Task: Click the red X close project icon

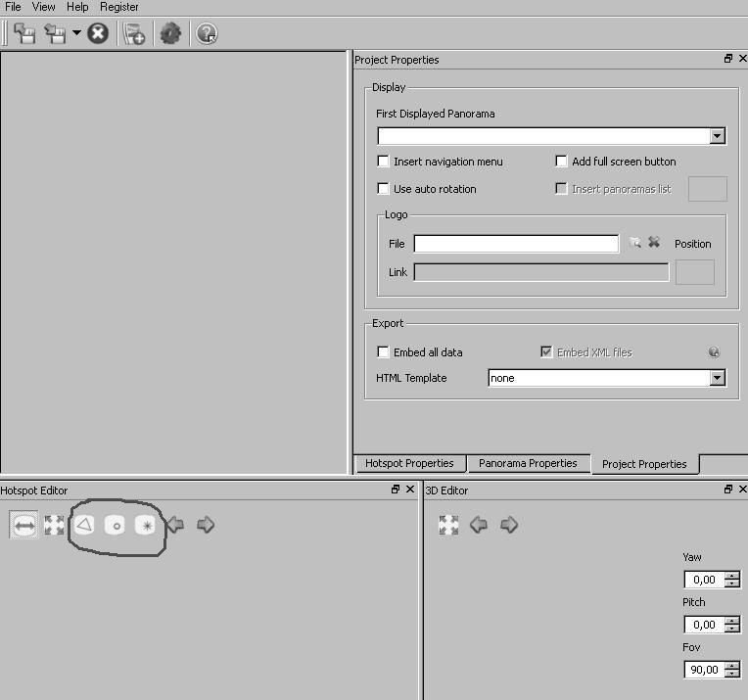Action: (x=98, y=33)
